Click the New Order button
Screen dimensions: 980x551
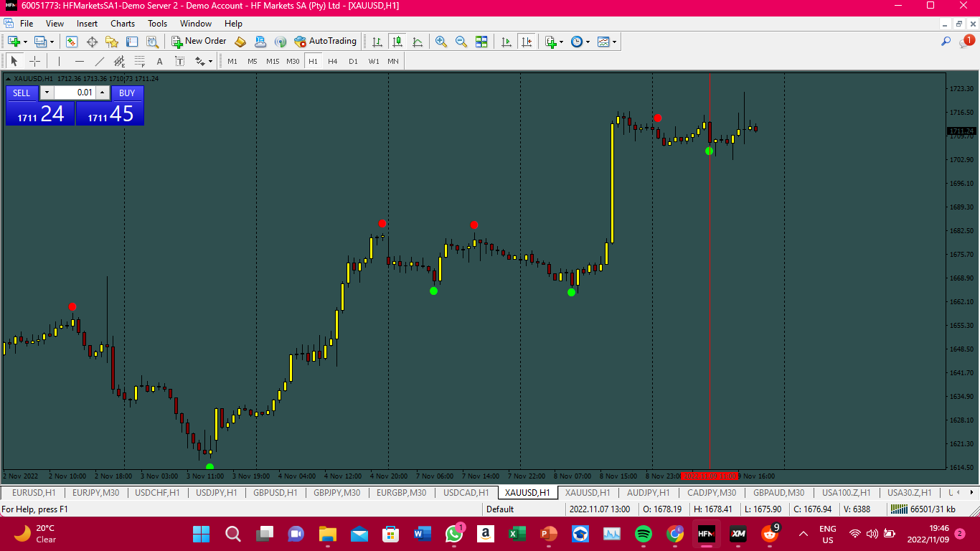click(199, 42)
